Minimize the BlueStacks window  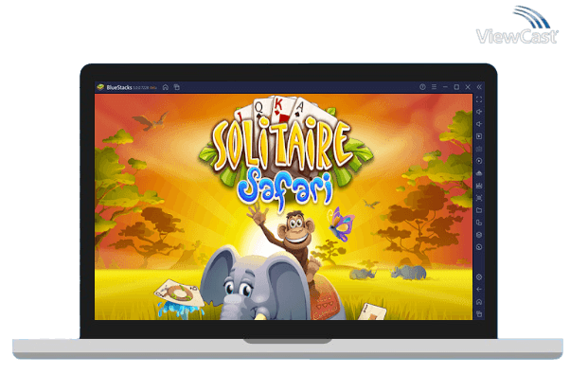click(445, 87)
